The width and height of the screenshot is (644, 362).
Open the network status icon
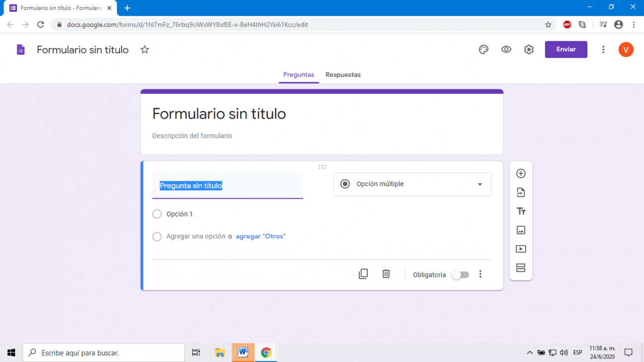pyautogui.click(x=552, y=353)
